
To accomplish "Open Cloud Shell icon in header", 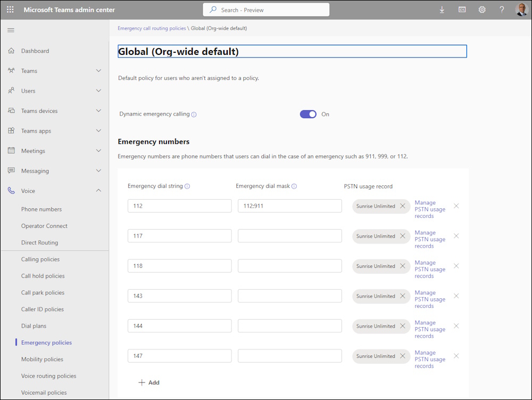I will pos(462,10).
